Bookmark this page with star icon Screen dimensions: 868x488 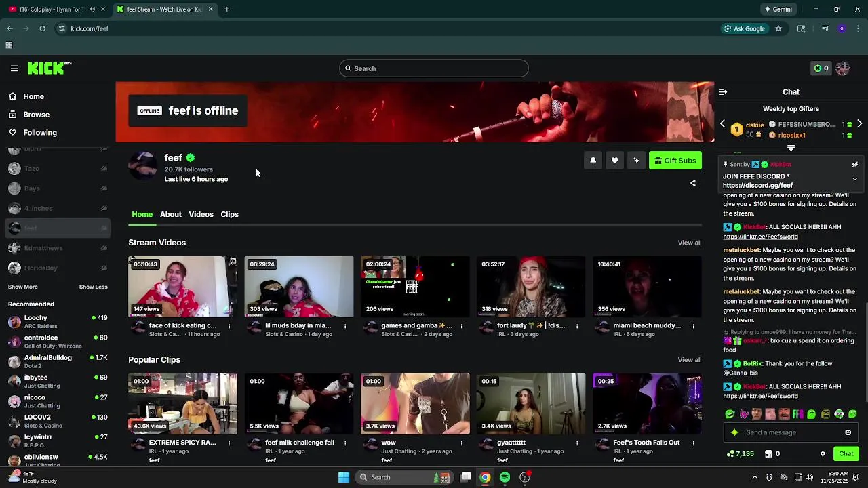coord(778,28)
